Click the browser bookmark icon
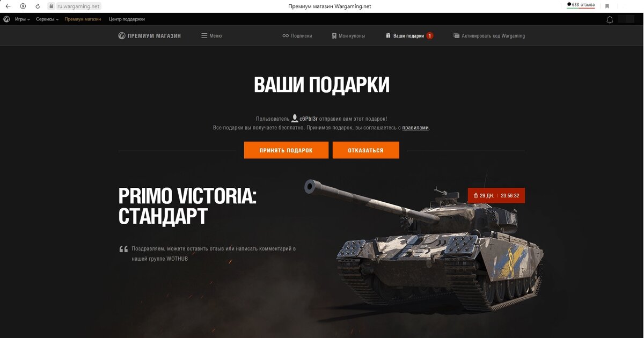 pos(607,6)
